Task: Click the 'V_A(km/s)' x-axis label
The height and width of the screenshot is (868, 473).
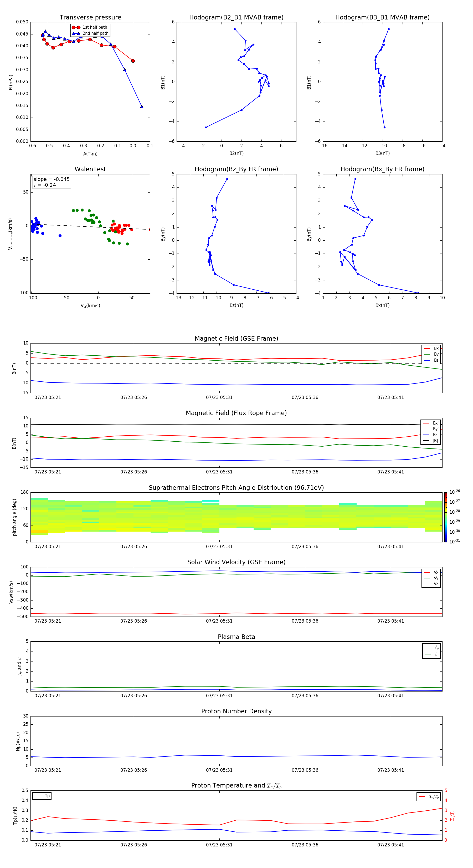Action: 90,306
